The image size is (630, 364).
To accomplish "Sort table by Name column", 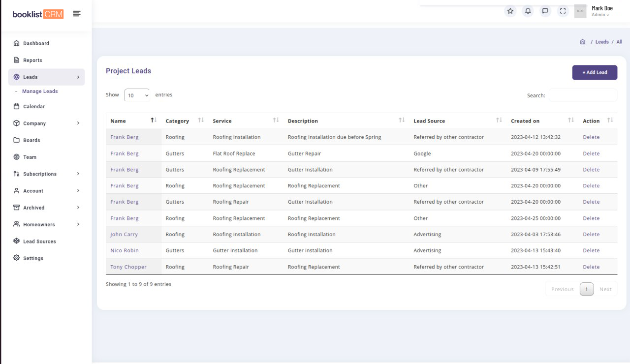I will [x=133, y=121].
